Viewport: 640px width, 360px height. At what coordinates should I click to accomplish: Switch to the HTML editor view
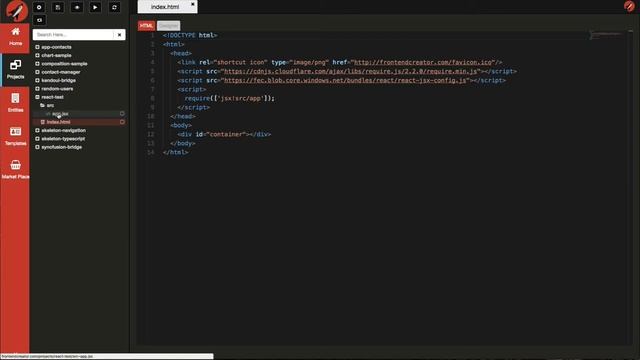(x=146, y=26)
